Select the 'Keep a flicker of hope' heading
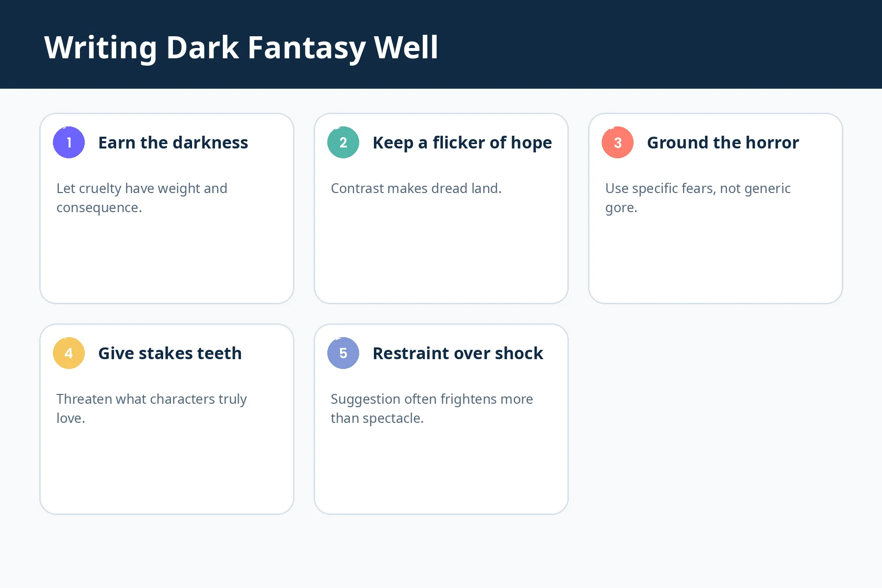Image resolution: width=882 pixels, height=588 pixels. click(462, 143)
